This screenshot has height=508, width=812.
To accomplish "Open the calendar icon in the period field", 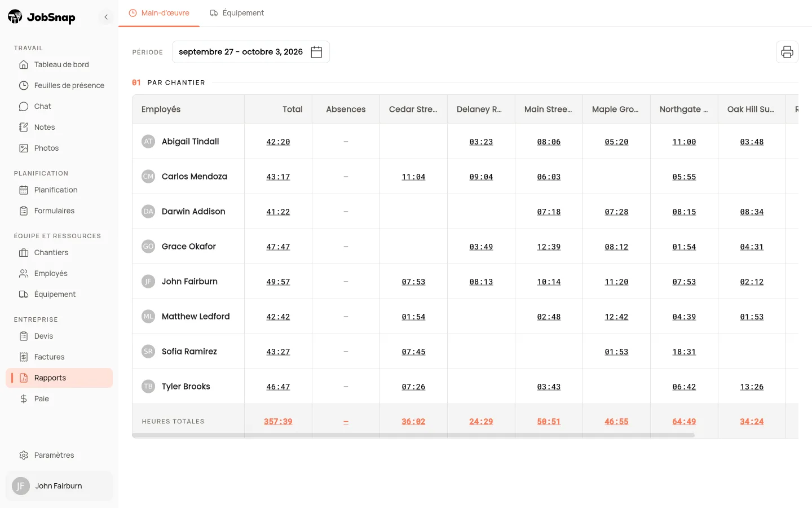I will (316, 52).
